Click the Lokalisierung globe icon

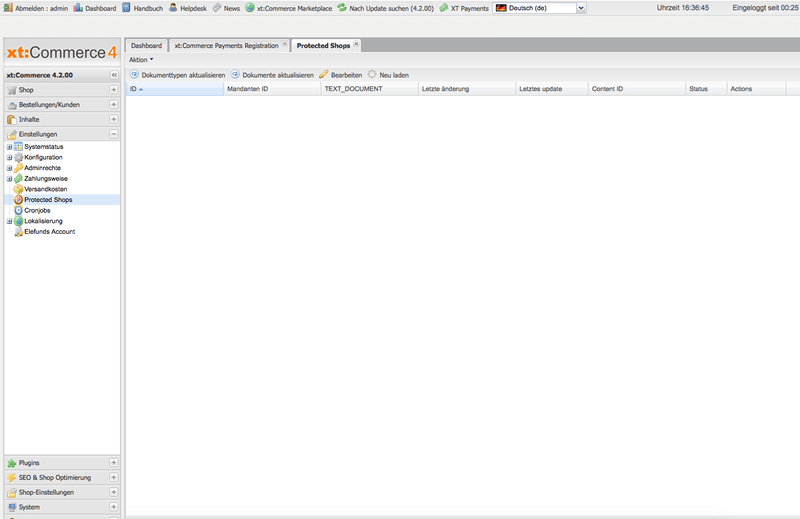point(18,221)
